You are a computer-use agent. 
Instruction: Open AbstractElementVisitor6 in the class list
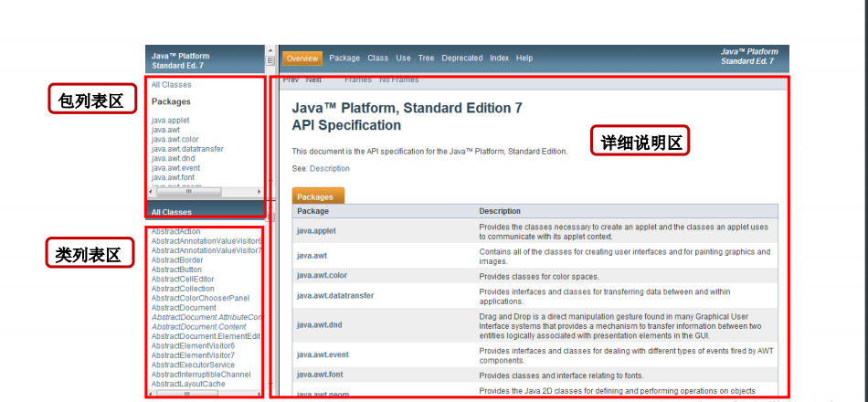(x=193, y=345)
